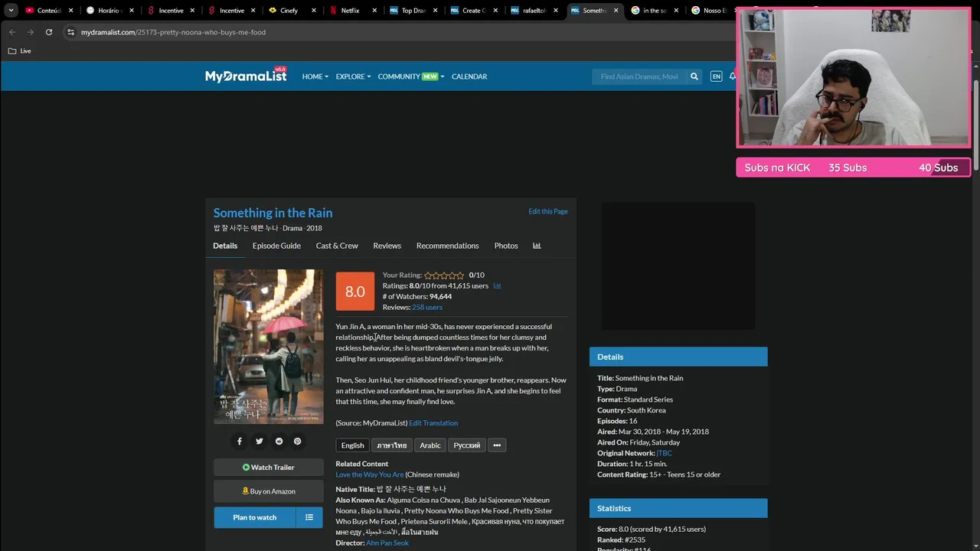Open the list options icon beside Plan to watch

[x=309, y=517]
